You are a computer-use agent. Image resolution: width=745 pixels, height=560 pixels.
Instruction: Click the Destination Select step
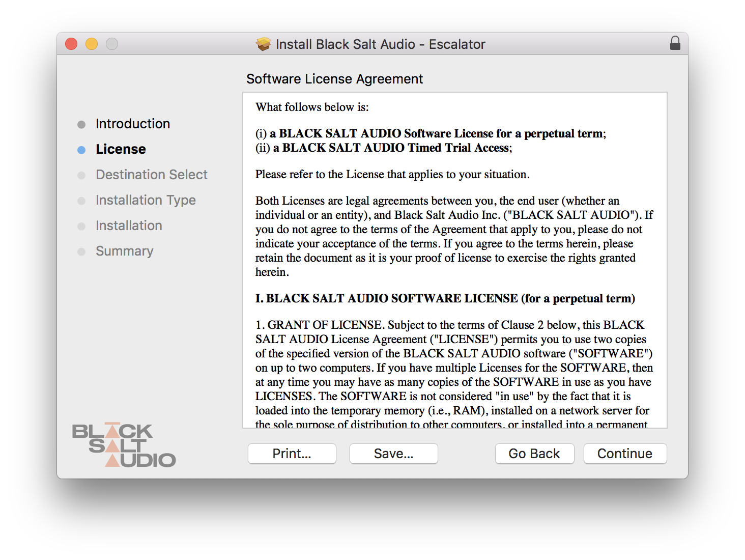tap(152, 175)
